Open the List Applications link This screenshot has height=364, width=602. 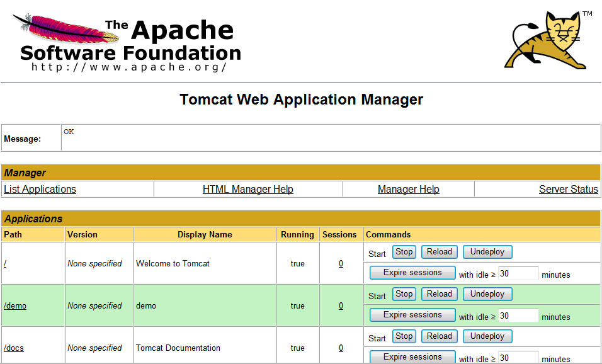[x=40, y=189]
